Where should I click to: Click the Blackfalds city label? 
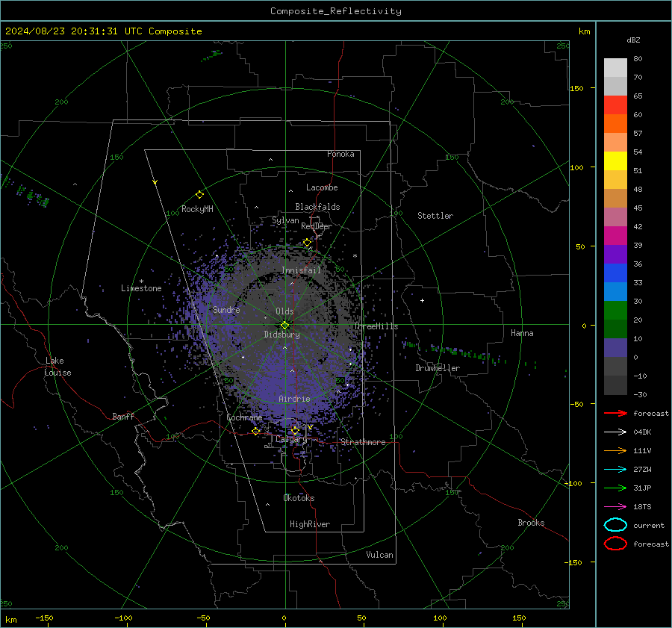coord(317,207)
